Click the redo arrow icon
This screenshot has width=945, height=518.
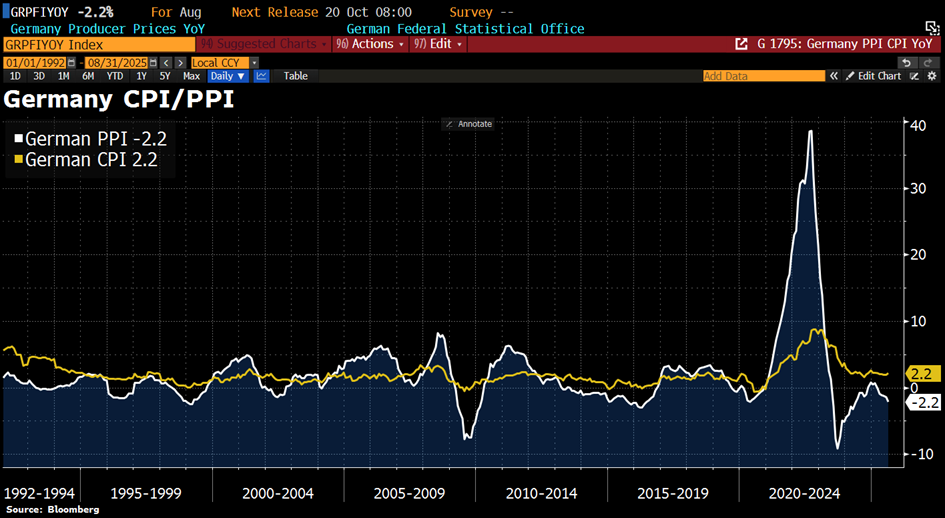point(929,62)
